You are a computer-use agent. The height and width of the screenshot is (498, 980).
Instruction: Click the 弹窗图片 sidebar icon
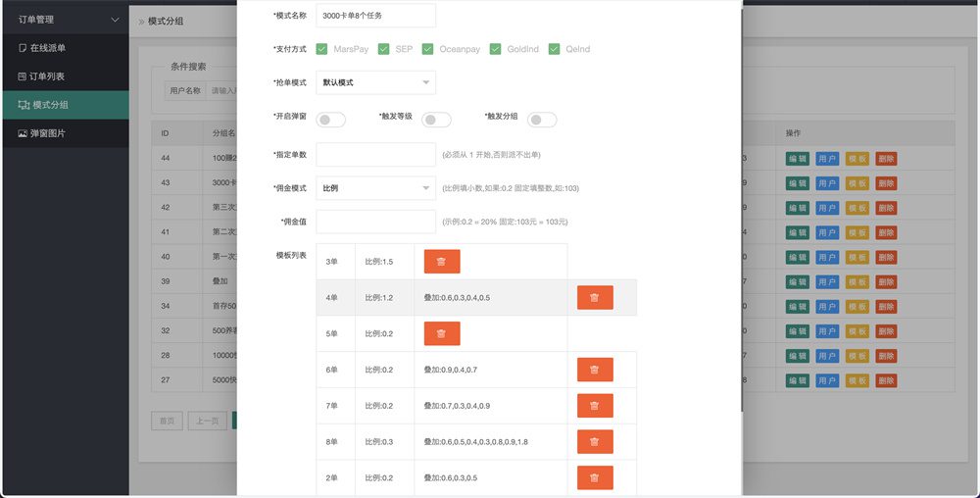(23, 133)
